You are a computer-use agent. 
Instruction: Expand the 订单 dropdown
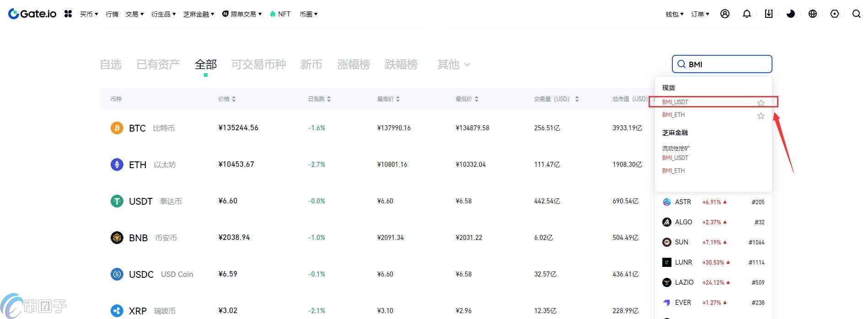(700, 14)
